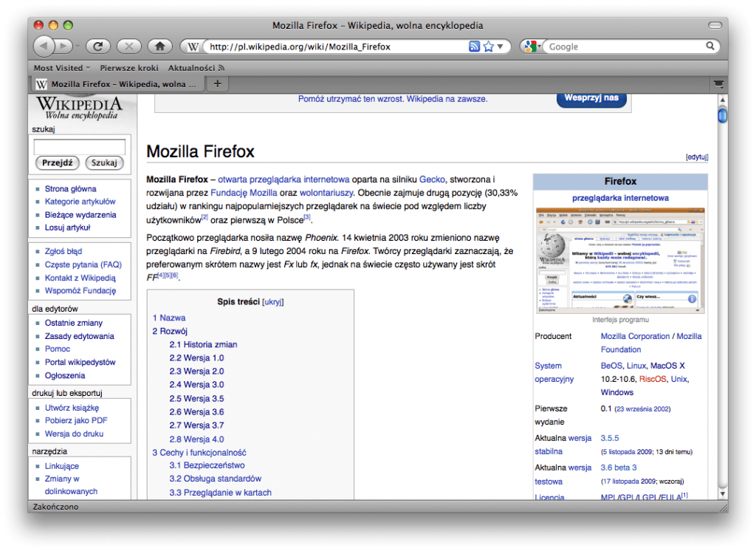This screenshot has width=756, height=551.
Task: Open Losuj artykuł sidebar link
Action: (67, 227)
